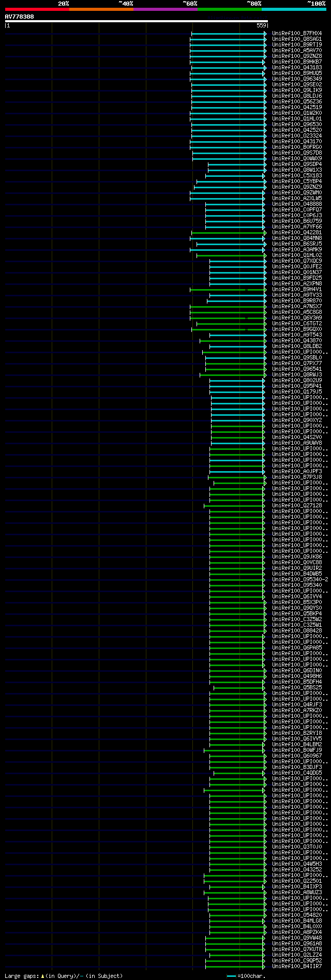The height and width of the screenshot is (980, 331).
Task: Click label UniRef100_Q9SDP4
Action: 297,164
